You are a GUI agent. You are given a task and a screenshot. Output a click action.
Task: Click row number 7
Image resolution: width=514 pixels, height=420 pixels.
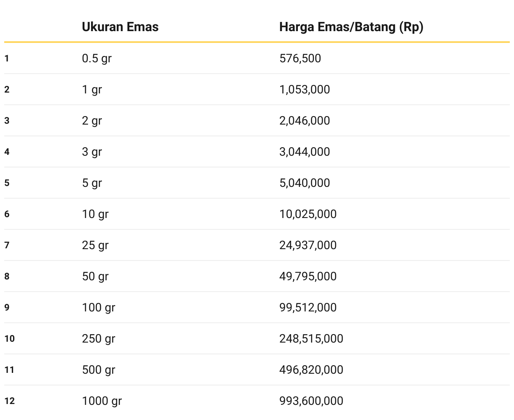click(x=7, y=245)
